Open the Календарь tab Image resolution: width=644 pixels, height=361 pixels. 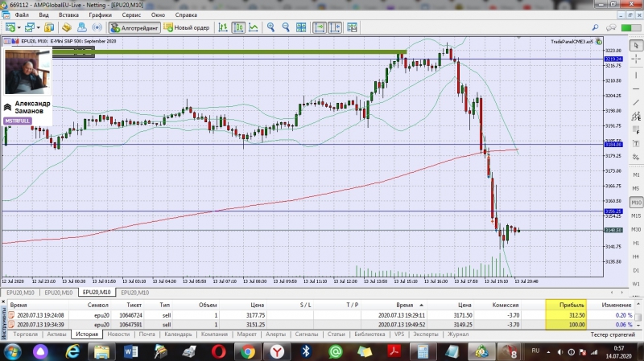(178, 334)
